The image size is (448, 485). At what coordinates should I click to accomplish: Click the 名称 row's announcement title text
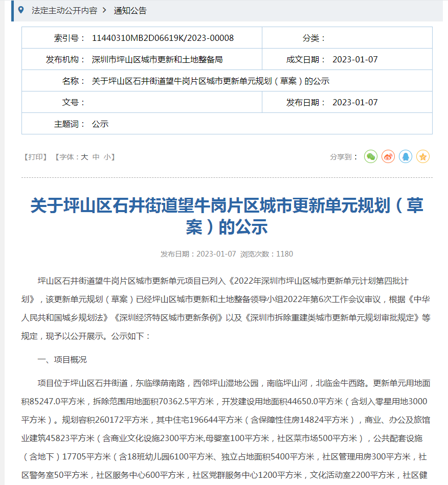210,81
